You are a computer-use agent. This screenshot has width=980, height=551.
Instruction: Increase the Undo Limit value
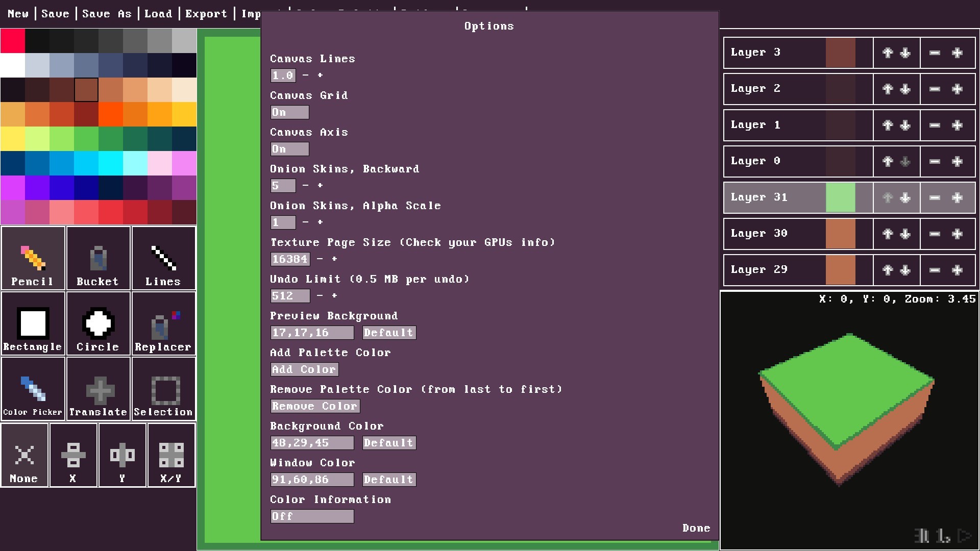coord(334,296)
